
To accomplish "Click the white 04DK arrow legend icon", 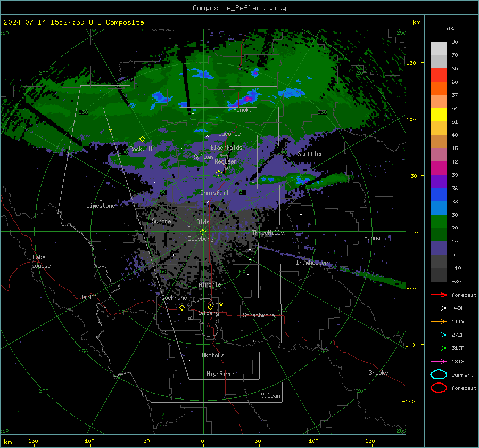I will click(439, 308).
